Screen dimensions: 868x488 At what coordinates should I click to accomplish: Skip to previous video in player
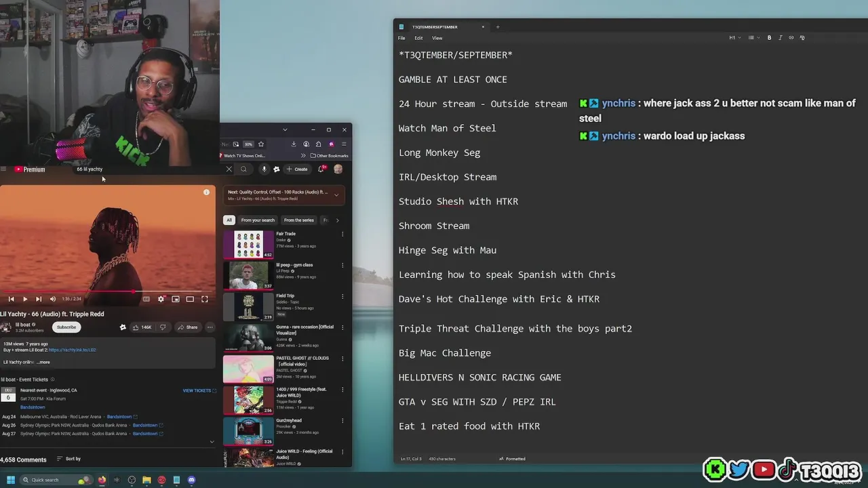[x=11, y=299]
